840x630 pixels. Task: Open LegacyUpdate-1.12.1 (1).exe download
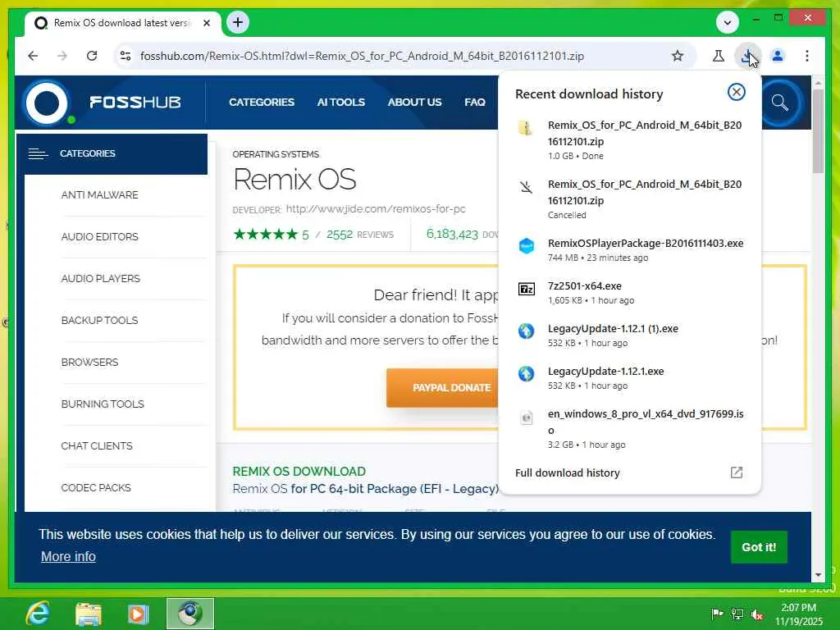(629, 336)
